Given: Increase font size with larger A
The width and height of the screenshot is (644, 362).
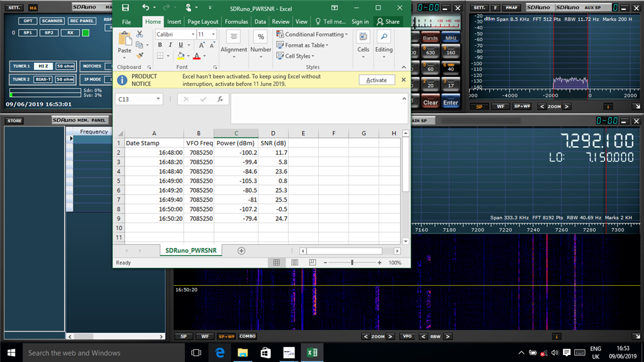Looking at the screenshot, I should point(202,45).
